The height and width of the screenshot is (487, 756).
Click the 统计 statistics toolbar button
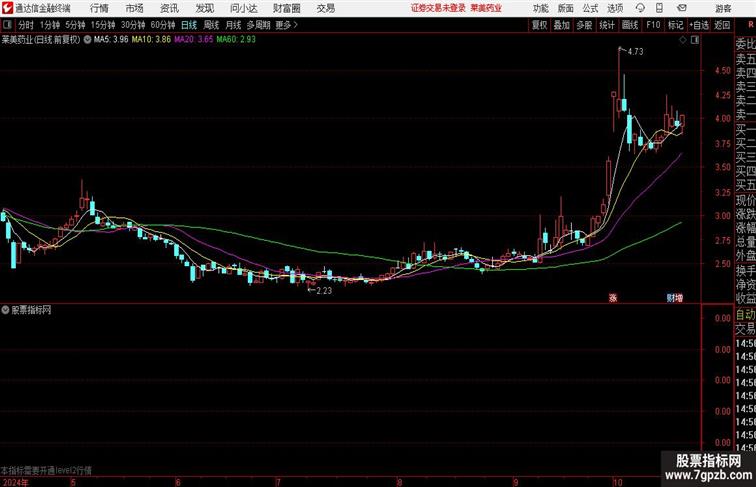pos(607,25)
